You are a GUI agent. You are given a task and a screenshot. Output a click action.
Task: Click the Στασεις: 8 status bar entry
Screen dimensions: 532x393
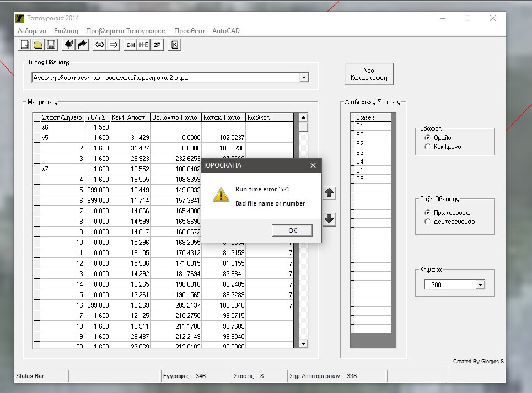259,376
